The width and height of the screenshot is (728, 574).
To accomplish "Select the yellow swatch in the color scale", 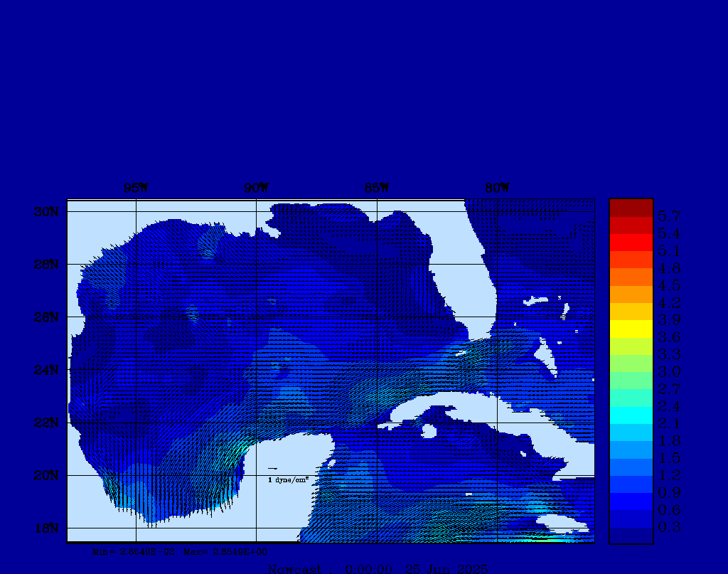I will tap(631, 329).
